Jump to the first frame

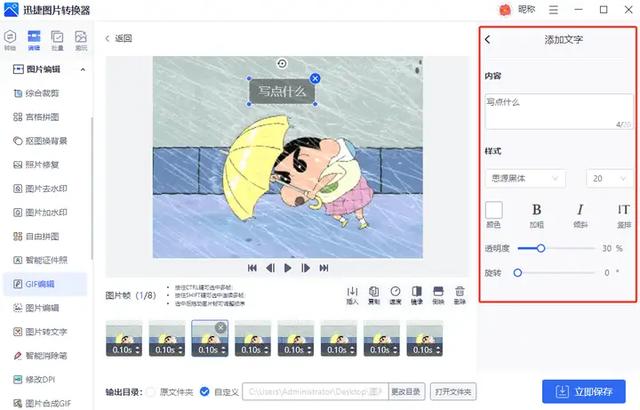point(252,268)
